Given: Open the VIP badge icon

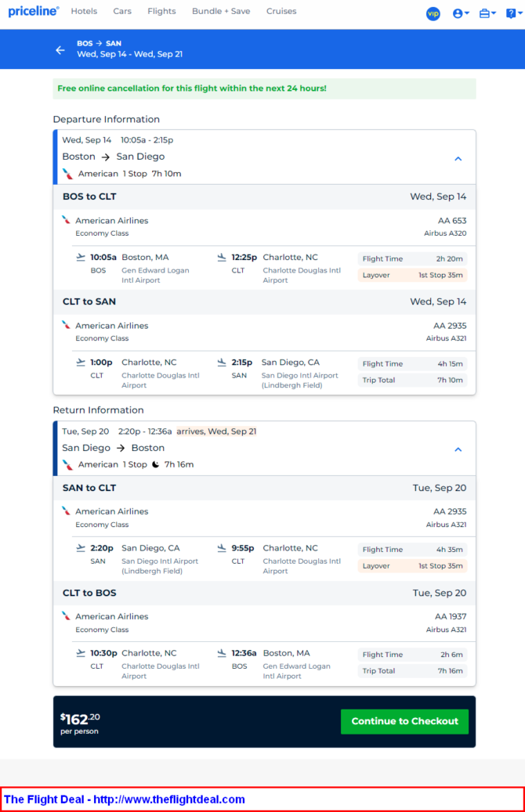Looking at the screenshot, I should [x=433, y=14].
